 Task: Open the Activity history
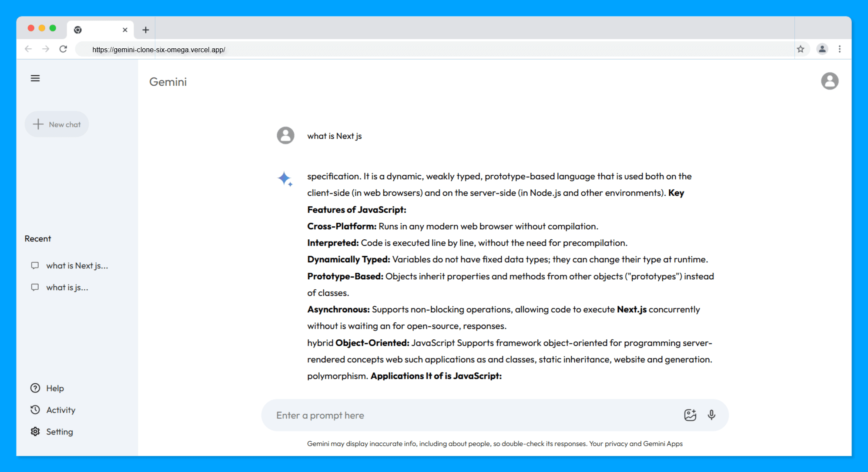[x=53, y=410]
